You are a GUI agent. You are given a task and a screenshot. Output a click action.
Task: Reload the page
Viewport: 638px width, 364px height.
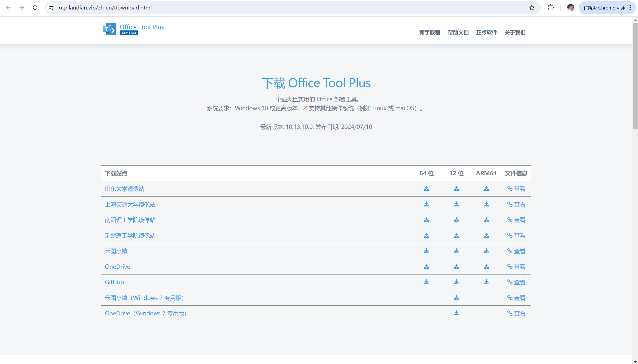click(35, 8)
